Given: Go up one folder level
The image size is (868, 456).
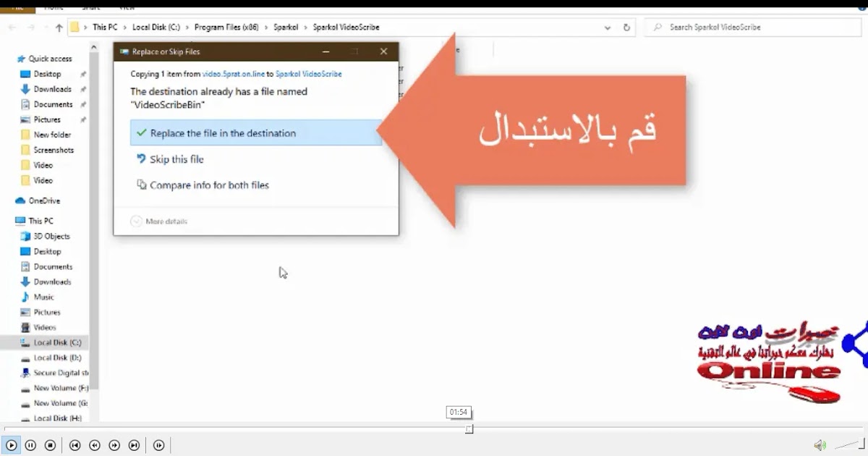Looking at the screenshot, I should (59, 28).
